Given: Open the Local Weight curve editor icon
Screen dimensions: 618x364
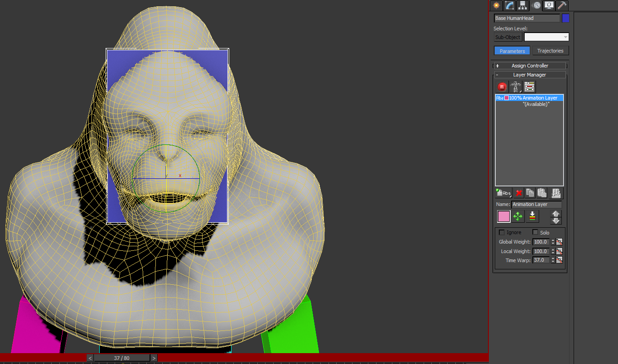Looking at the screenshot, I should click(x=559, y=251).
